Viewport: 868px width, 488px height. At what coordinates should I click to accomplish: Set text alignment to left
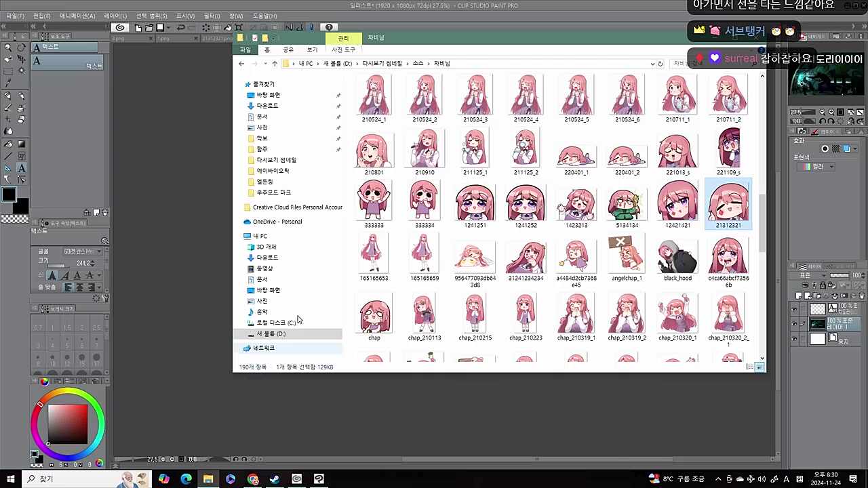68,287
